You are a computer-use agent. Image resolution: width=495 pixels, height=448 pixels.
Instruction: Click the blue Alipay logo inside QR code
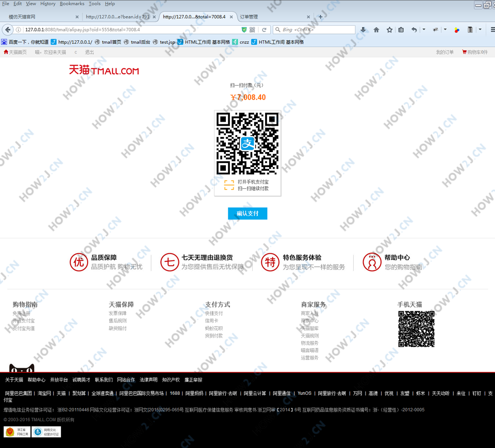tap(247, 144)
